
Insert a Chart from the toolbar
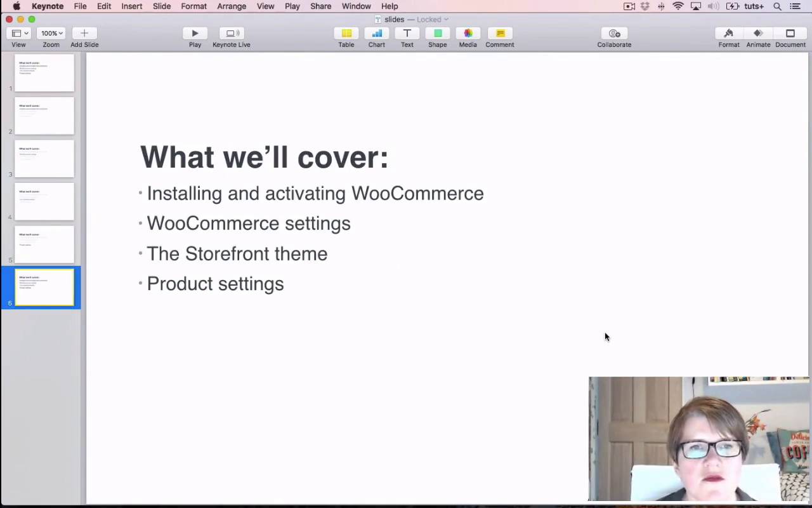(377, 33)
